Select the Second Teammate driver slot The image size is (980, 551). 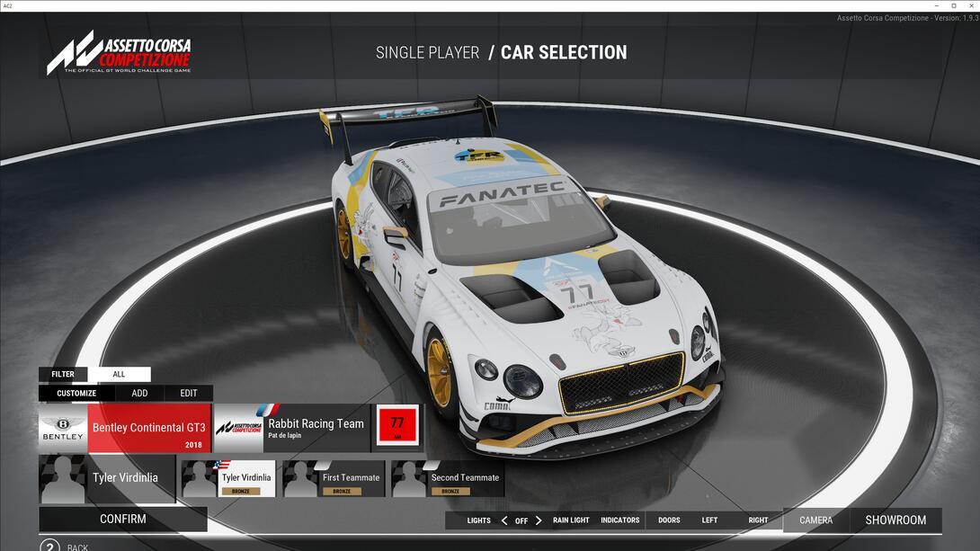tap(448, 479)
